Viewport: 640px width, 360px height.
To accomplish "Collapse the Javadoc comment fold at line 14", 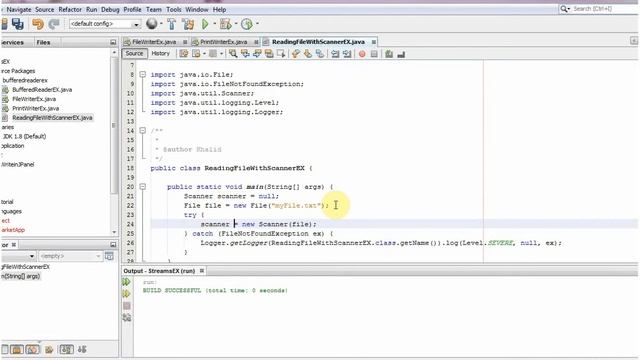I will click(x=142, y=131).
